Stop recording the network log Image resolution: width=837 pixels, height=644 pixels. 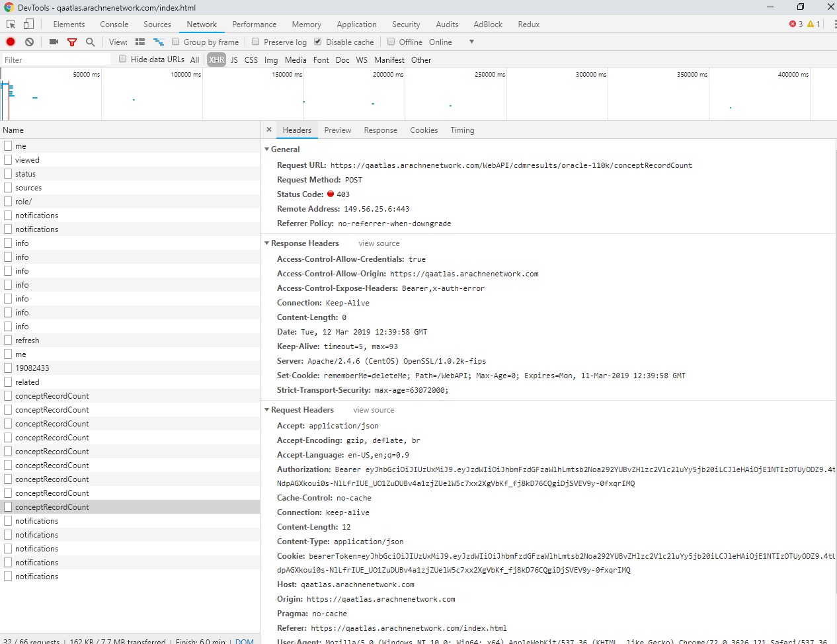coord(10,42)
